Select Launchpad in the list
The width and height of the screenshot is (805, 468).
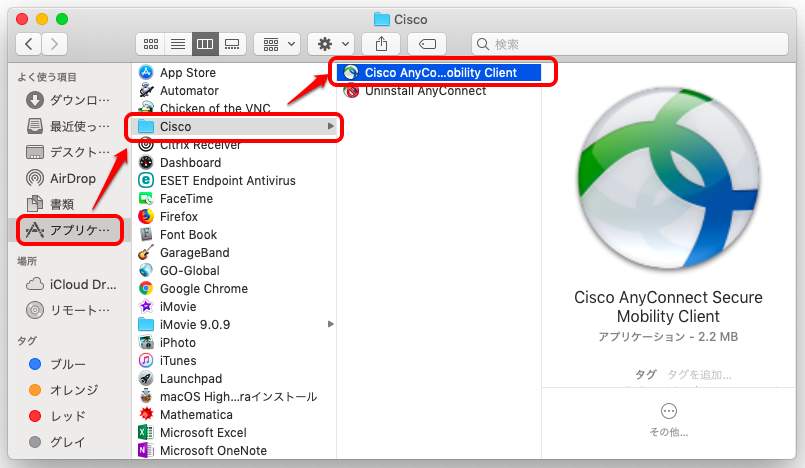pyautogui.click(x=234, y=379)
